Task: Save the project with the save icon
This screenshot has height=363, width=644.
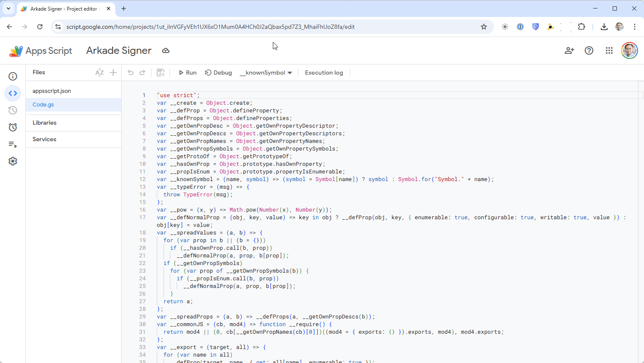Action: click(161, 73)
